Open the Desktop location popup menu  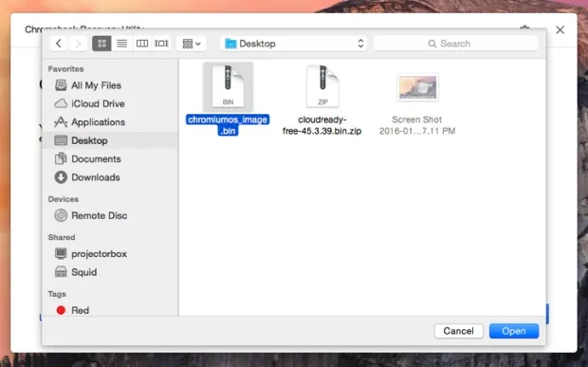click(x=294, y=44)
